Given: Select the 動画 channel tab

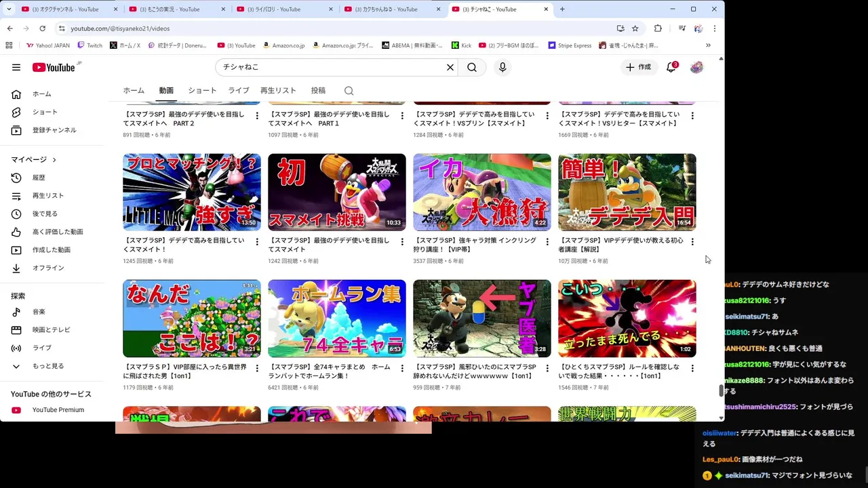Looking at the screenshot, I should pos(166,91).
